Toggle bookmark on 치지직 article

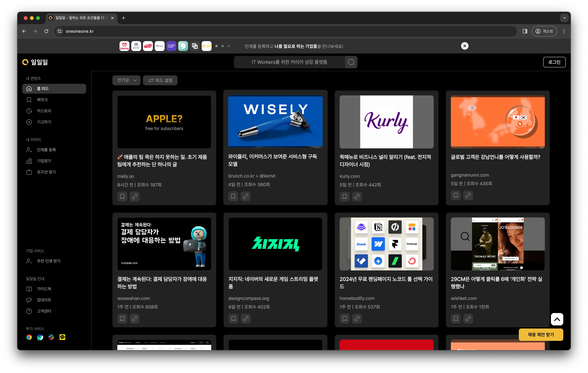[x=233, y=318]
